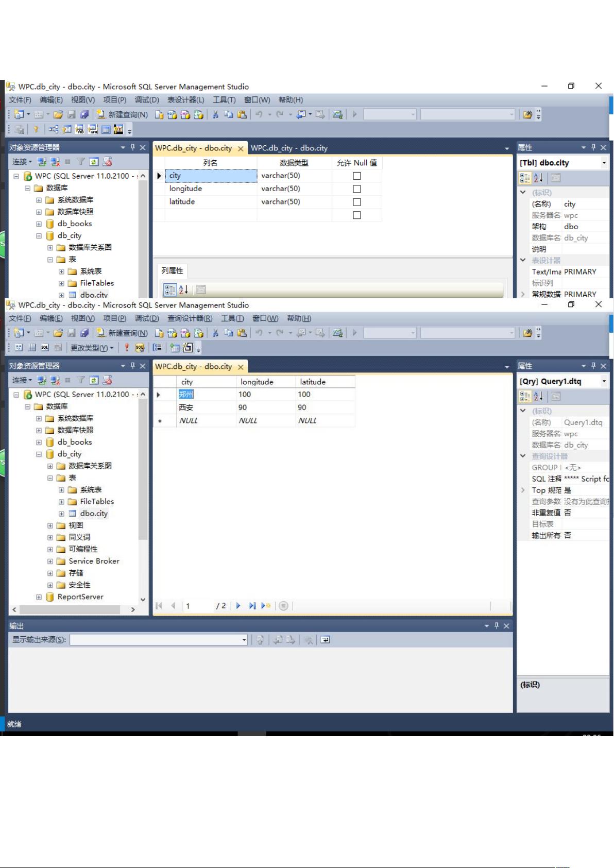The width and height of the screenshot is (614, 868).
Task: Select the db_books database in query window tree
Action: click(75, 442)
